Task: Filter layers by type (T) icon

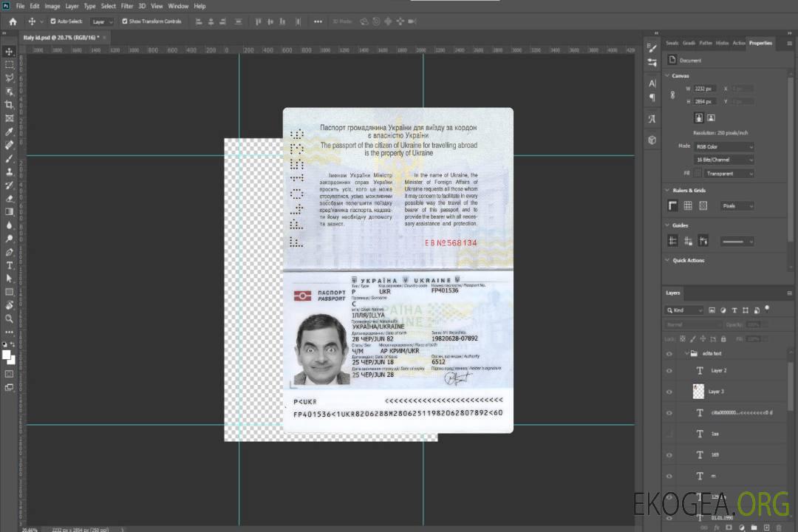Action: point(734,310)
